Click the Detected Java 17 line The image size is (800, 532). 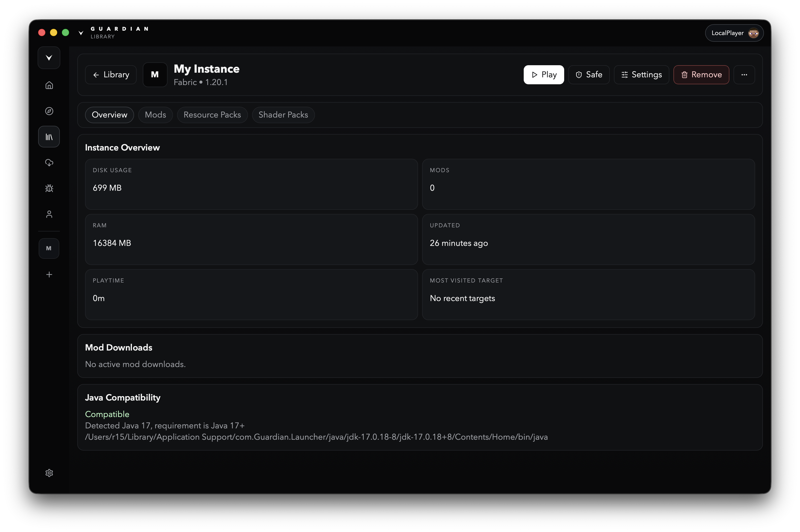[165, 426]
